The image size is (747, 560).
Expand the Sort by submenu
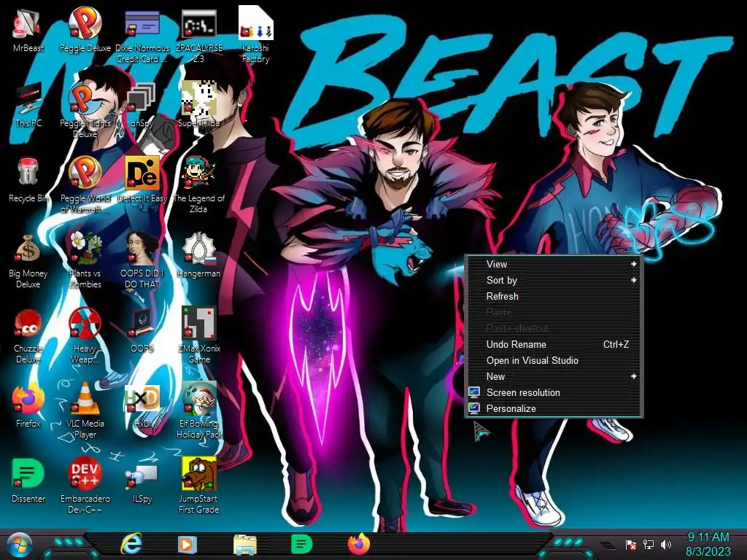pyautogui.click(x=554, y=281)
